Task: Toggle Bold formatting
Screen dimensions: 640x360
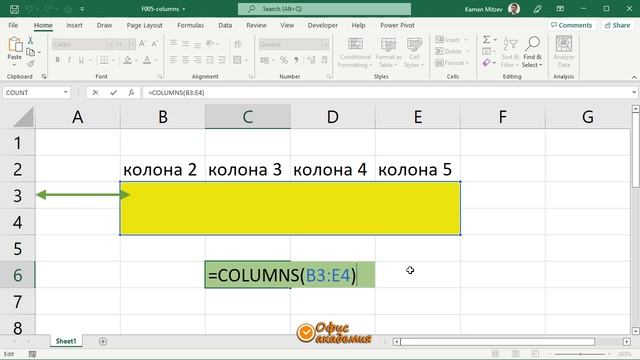Action: point(58,60)
